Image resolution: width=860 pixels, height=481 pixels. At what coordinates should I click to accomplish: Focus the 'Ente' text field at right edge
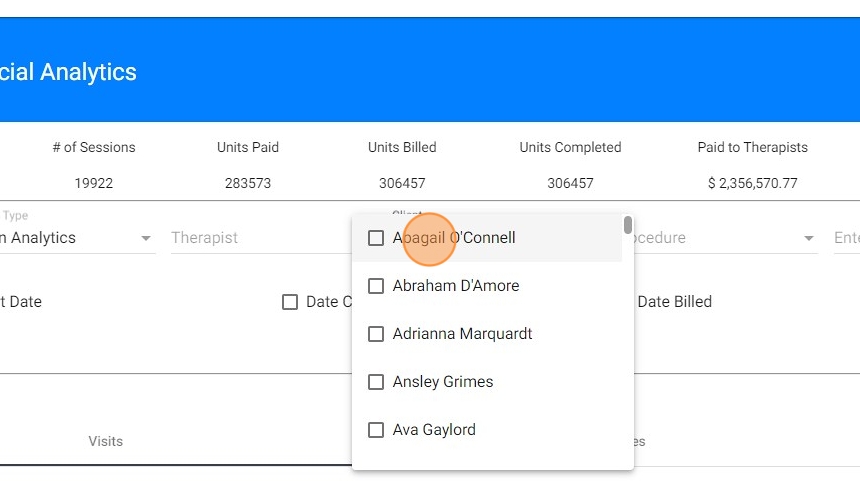(x=846, y=238)
